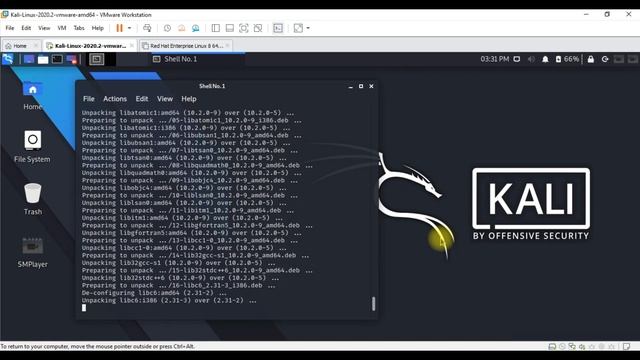Viewport: 640px width, 360px height.
Task: Revert to snapshot toolbar icon
Action: pyautogui.click(x=182, y=28)
